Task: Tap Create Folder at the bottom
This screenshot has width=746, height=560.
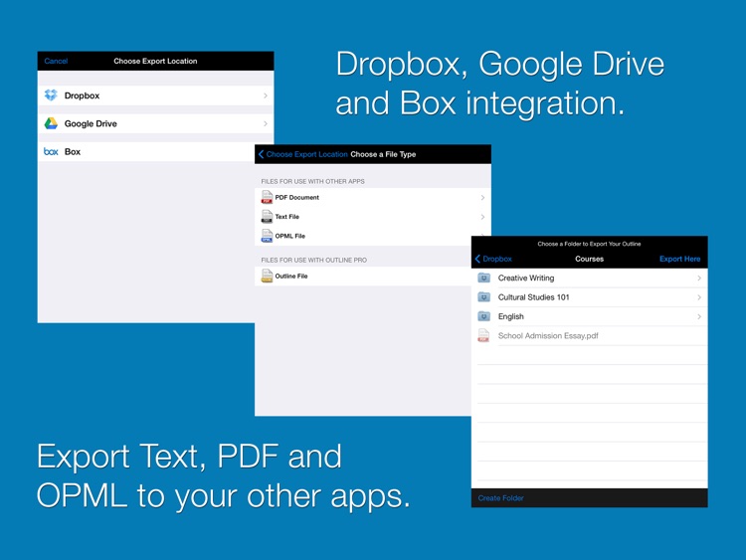Action: tap(501, 498)
